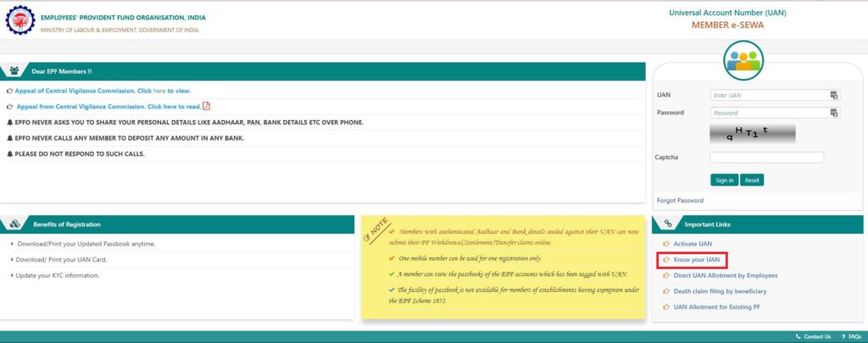This screenshot has height=343, width=868.
Task: Click the people icon beside Dear EPF Members
Action: coord(14,71)
